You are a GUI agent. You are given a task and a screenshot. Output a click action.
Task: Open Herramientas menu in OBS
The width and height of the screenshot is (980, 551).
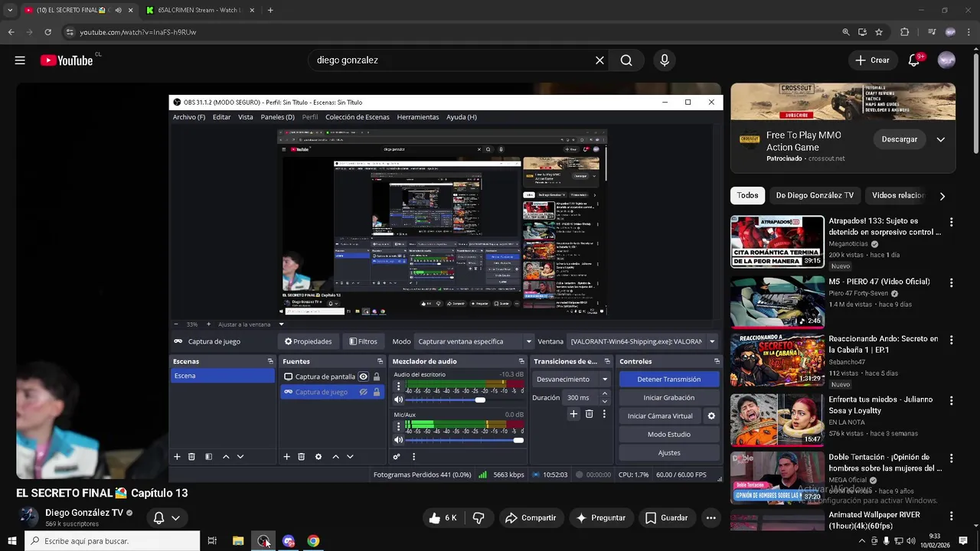(x=418, y=117)
